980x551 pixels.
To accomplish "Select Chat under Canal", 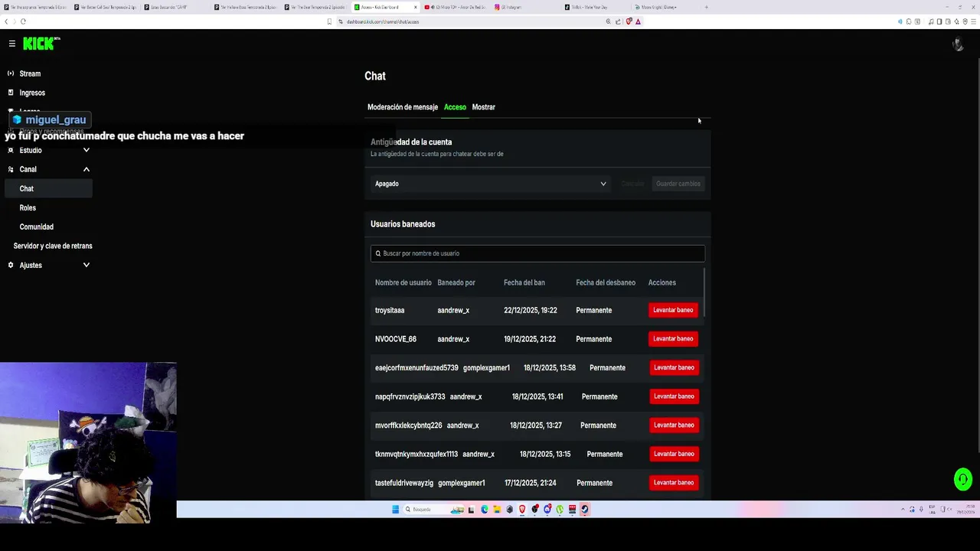I will [49, 188].
